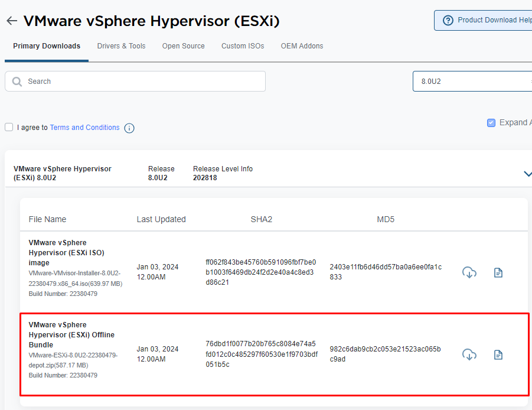532x410 pixels.
Task: Open the 8.0U2 version dropdown
Action: 472,82
